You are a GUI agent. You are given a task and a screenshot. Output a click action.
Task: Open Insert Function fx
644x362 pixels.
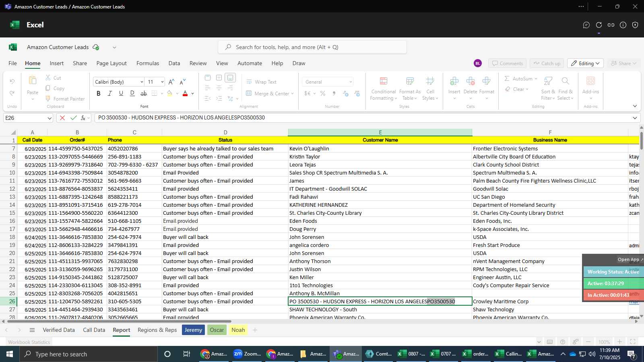click(x=83, y=118)
